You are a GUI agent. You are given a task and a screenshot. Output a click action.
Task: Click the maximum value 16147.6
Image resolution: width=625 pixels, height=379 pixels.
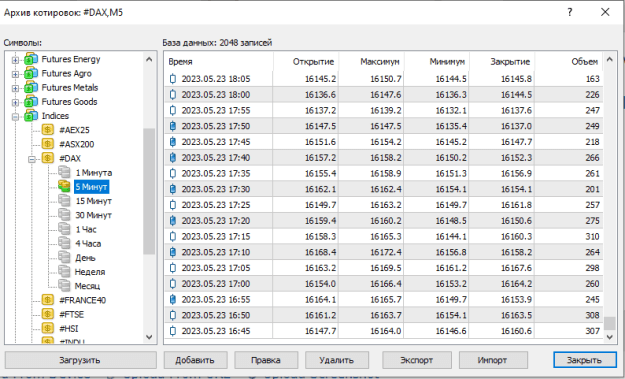[x=386, y=95]
